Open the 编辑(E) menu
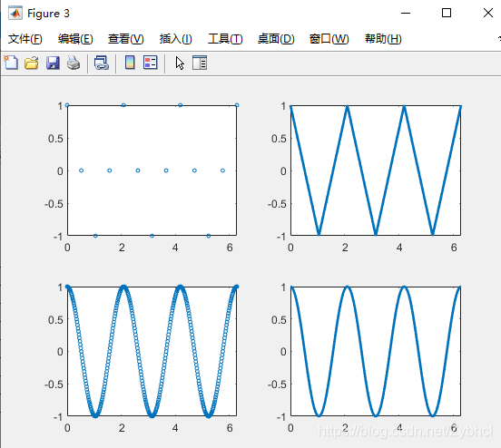The image size is (501, 448). click(x=75, y=39)
